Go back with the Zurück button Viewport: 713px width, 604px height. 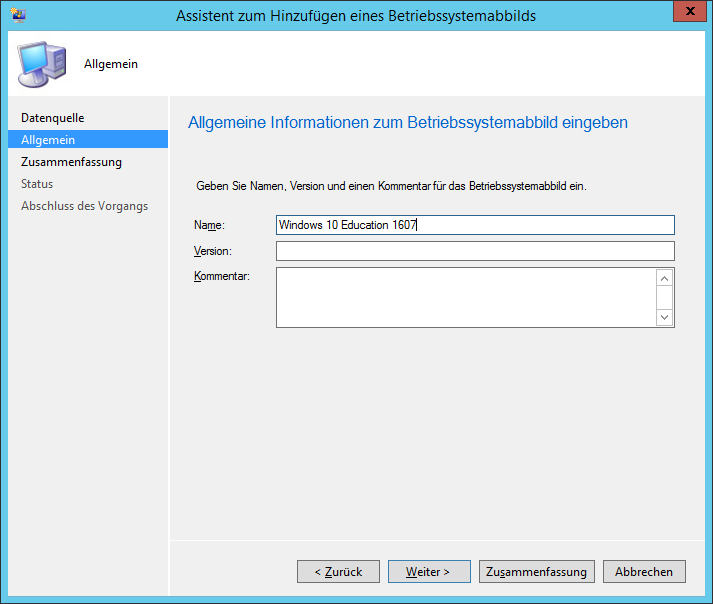point(338,572)
